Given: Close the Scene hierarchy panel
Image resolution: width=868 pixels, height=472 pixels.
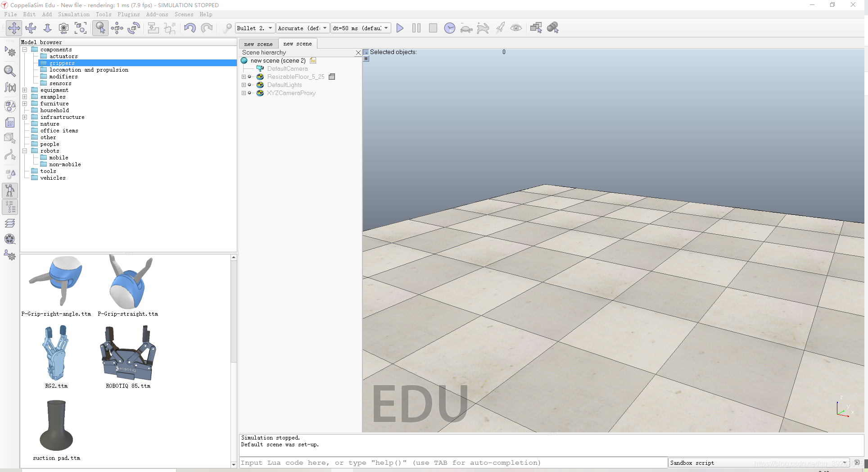Looking at the screenshot, I should click(358, 53).
